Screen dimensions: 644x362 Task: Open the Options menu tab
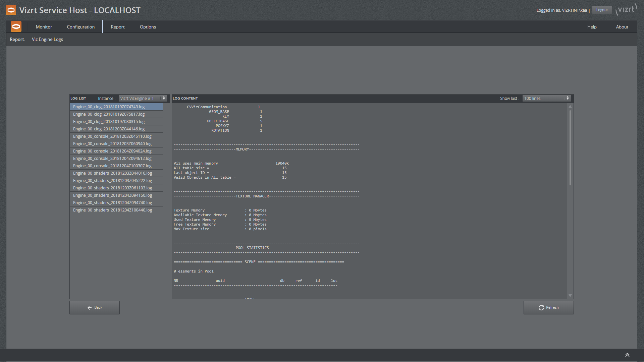148,26
